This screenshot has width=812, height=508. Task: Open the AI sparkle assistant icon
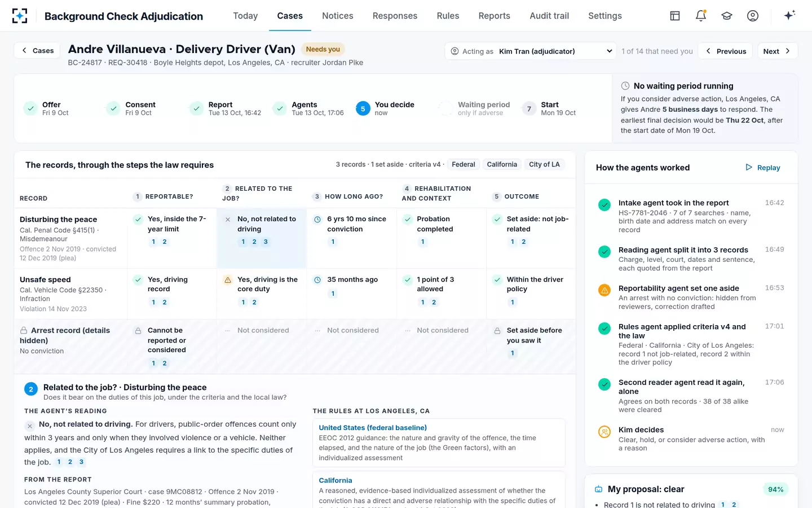pyautogui.click(x=789, y=15)
